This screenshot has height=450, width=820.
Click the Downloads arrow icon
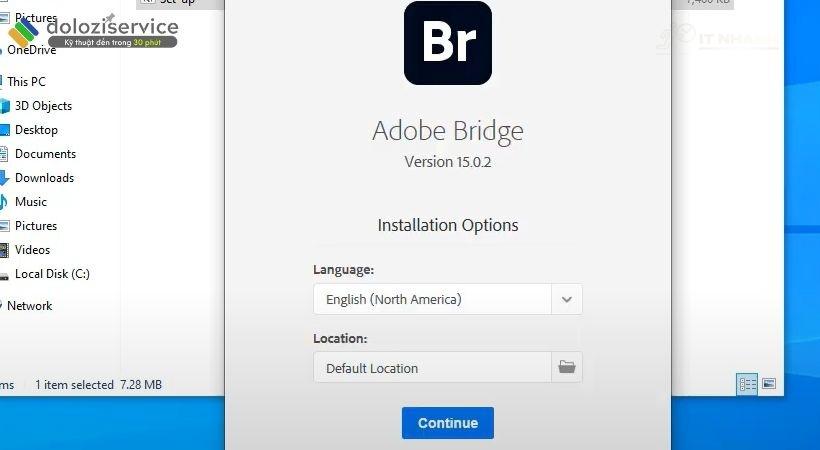(x=4, y=178)
